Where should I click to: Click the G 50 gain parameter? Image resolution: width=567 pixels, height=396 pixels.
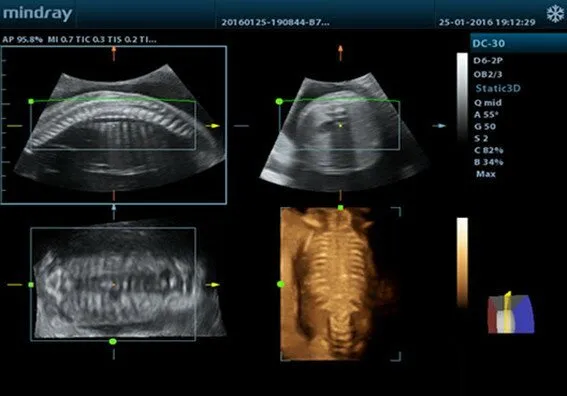coord(485,127)
